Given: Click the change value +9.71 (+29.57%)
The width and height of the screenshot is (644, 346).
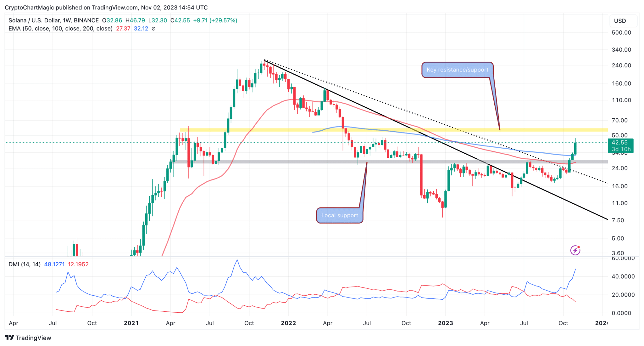Looking at the screenshot, I should click(215, 20).
